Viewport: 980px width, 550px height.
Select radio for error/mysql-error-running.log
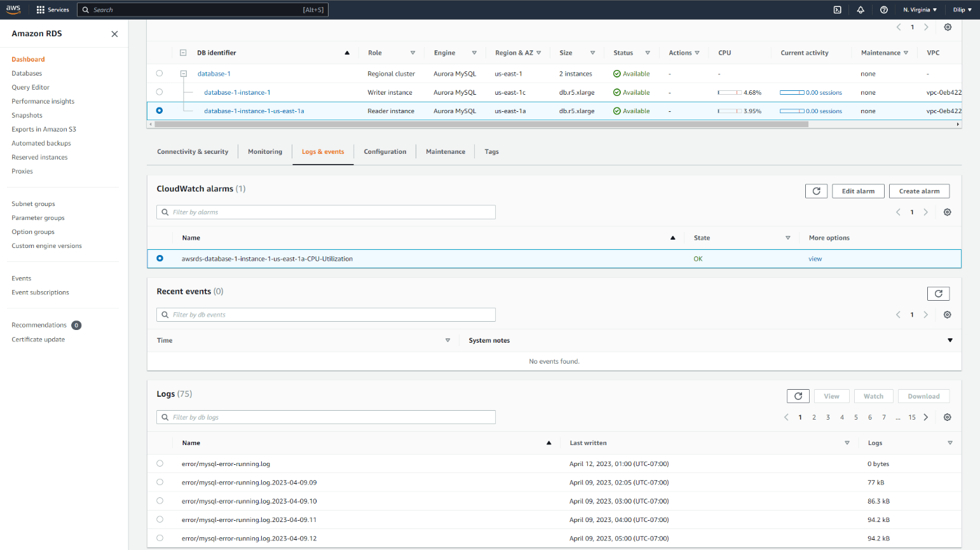click(x=160, y=464)
